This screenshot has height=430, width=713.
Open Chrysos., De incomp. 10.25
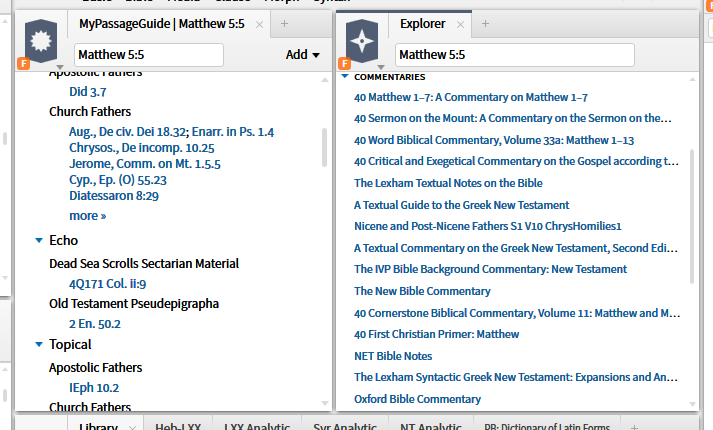[x=142, y=148]
